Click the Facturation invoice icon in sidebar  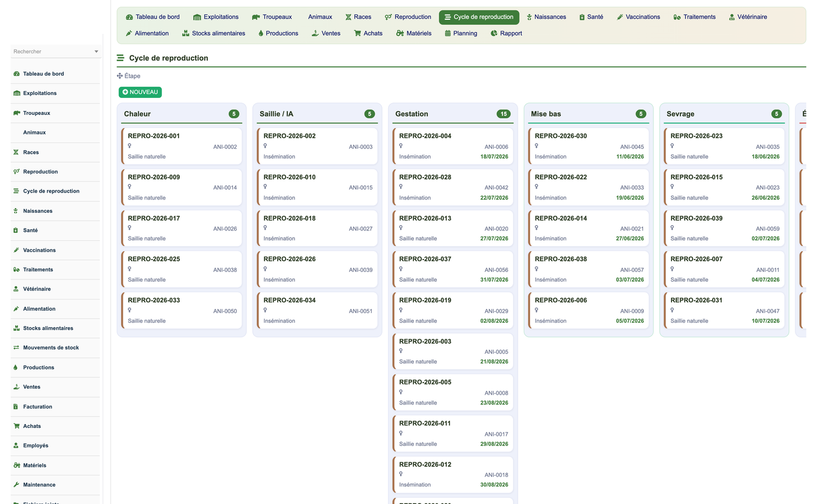pyautogui.click(x=15, y=407)
